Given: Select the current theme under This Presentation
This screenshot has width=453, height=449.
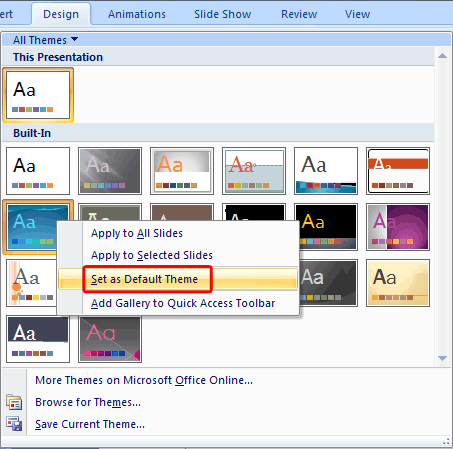Looking at the screenshot, I should [x=38, y=95].
